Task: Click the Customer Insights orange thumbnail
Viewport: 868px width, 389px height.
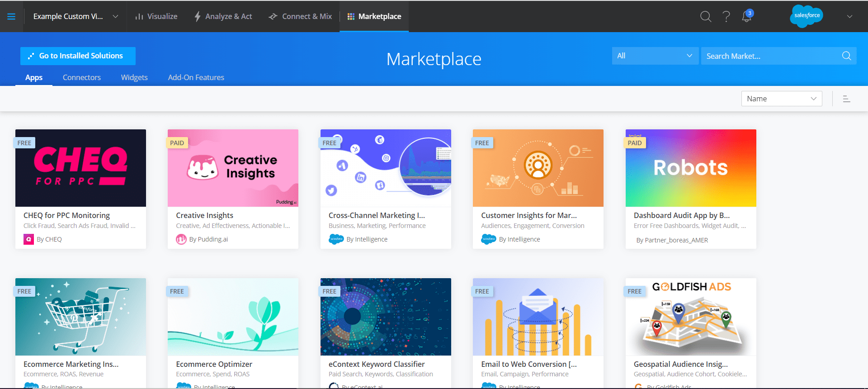Action: coord(538,168)
